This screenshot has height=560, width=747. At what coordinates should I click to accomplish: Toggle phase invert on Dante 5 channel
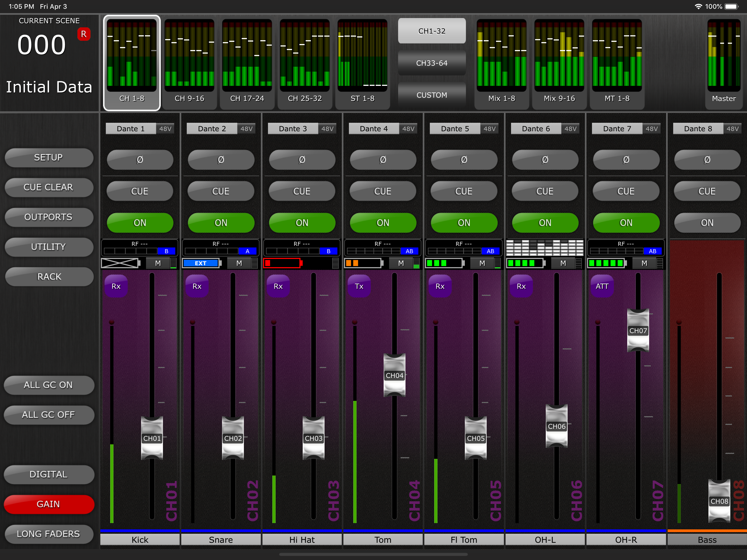click(x=464, y=159)
